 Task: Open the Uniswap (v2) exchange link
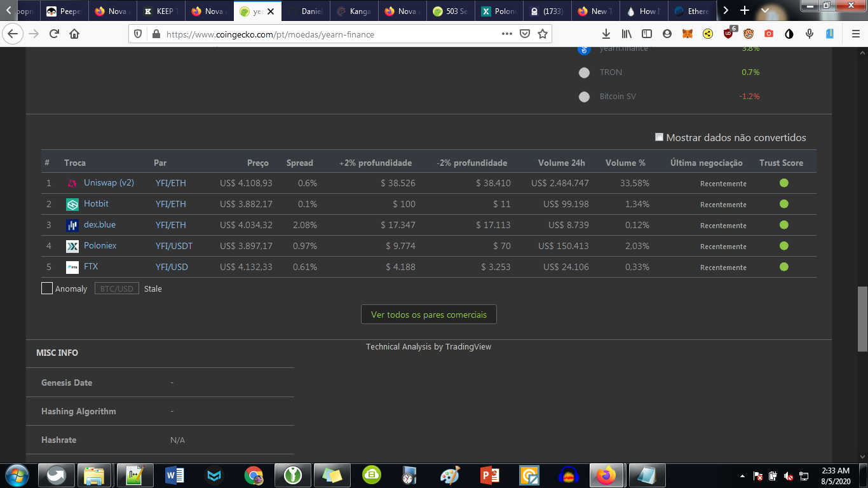click(x=109, y=183)
